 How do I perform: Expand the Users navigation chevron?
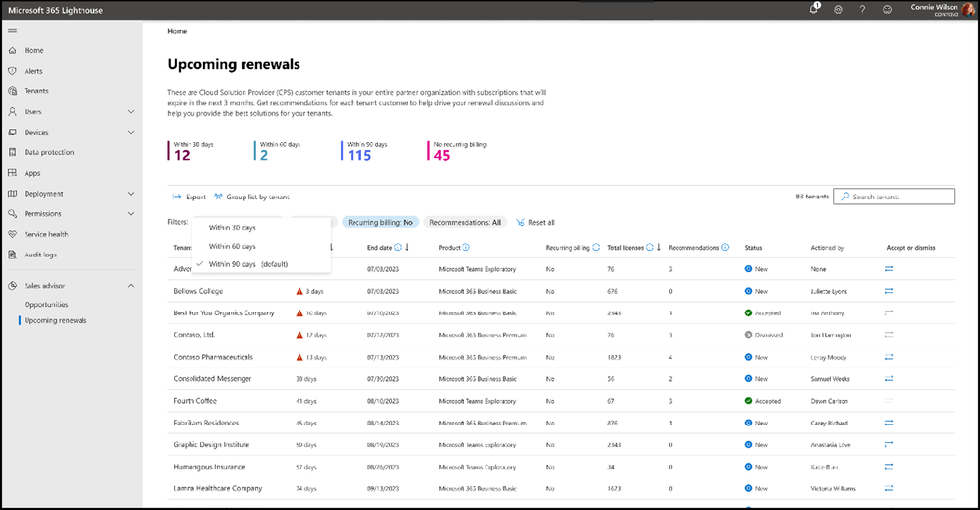click(x=131, y=111)
